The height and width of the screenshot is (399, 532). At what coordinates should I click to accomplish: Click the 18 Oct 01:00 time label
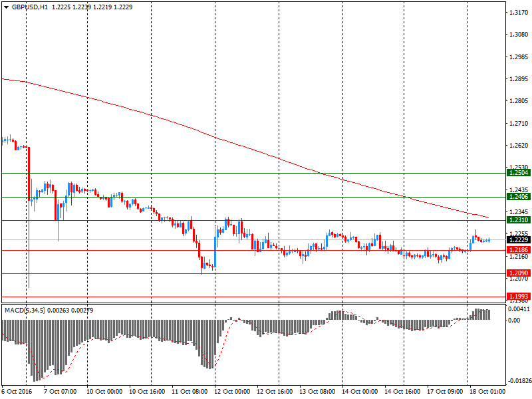487,392
